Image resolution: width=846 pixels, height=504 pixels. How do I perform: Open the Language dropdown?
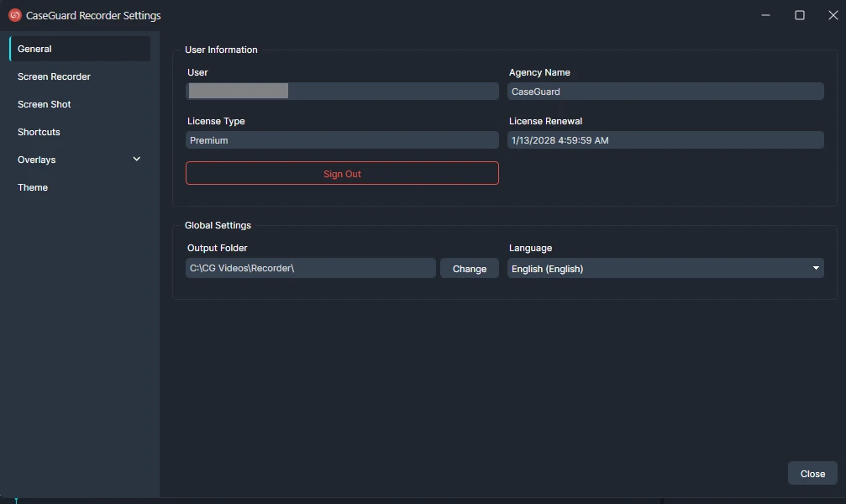point(665,268)
